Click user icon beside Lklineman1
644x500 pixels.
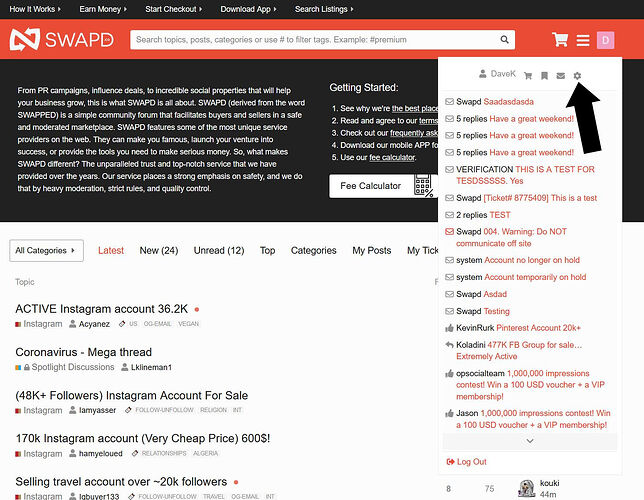pyautogui.click(x=125, y=367)
